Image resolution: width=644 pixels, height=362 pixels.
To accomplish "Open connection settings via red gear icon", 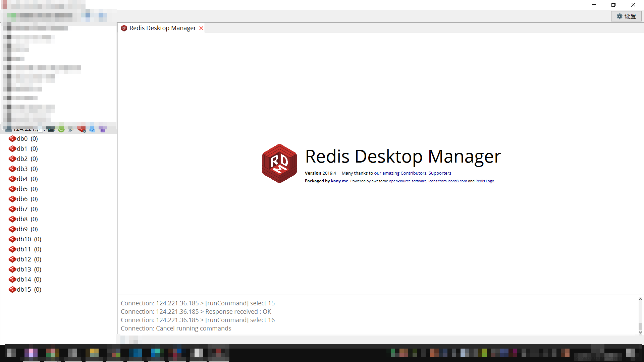I will click(82, 129).
